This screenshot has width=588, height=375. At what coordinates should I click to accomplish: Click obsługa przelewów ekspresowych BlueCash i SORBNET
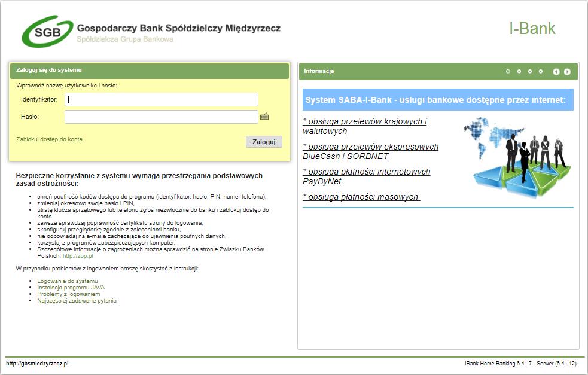pyautogui.click(x=370, y=151)
